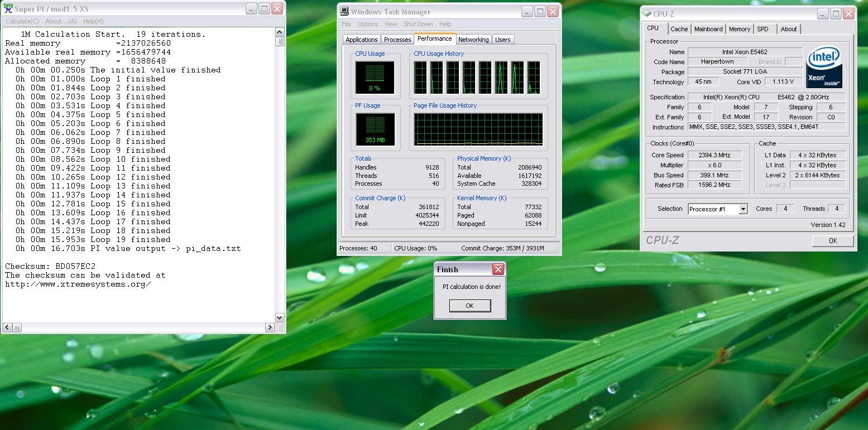Image resolution: width=868 pixels, height=430 pixels.
Task: Click the Instructions field in CPU-Z
Action: (766, 127)
